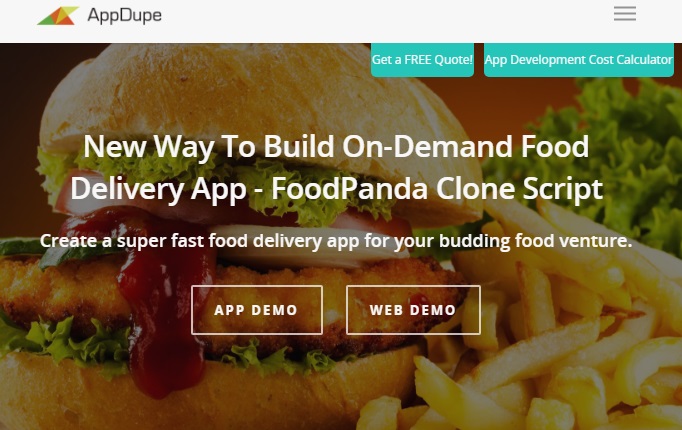Screen dimensions: 682x430
Task: Select the 'FoodPanda' word in the headline
Action: (x=350, y=189)
